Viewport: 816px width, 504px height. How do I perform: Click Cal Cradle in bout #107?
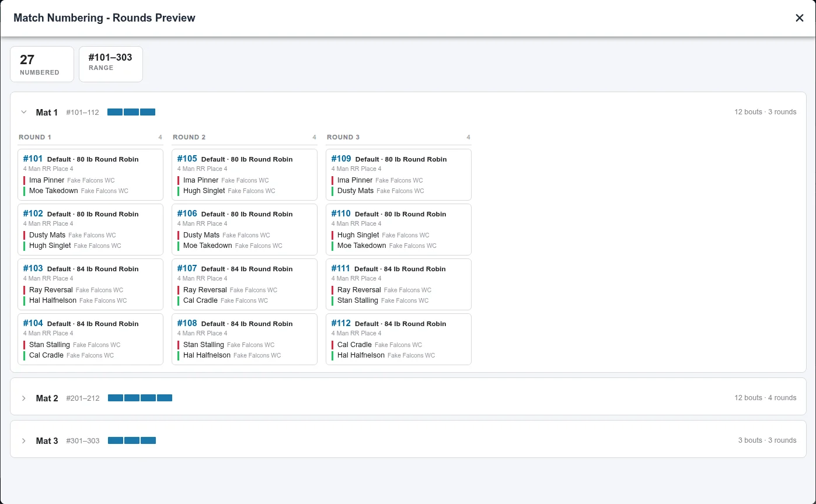(200, 300)
